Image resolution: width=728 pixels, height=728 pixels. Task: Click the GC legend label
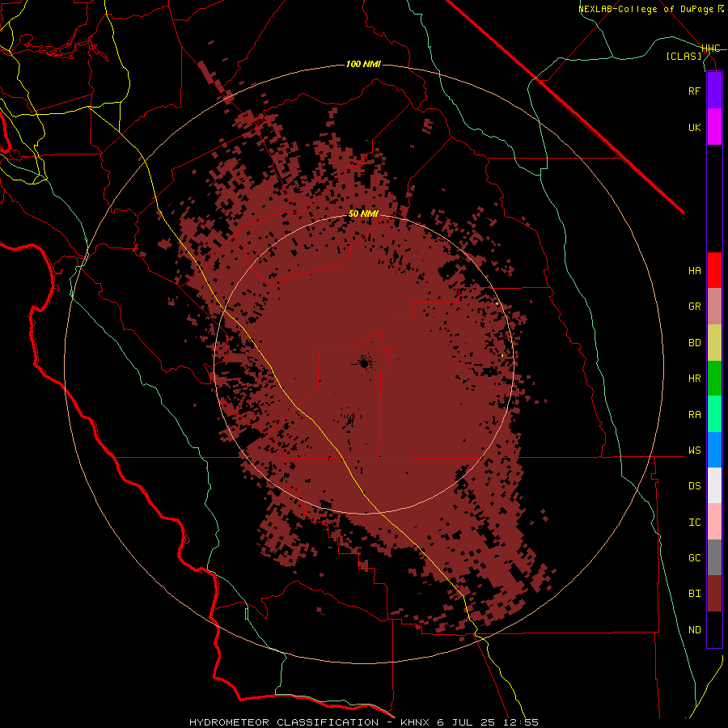[694, 558]
